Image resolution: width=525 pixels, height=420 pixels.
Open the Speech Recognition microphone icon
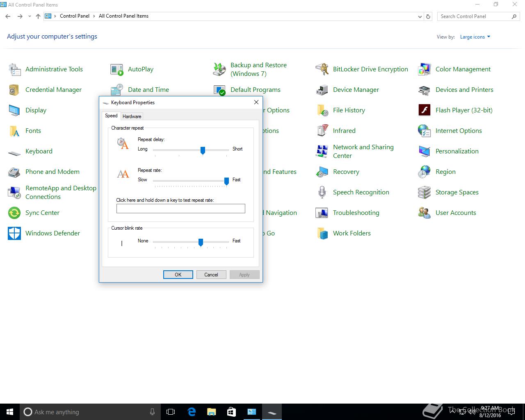coord(322,192)
